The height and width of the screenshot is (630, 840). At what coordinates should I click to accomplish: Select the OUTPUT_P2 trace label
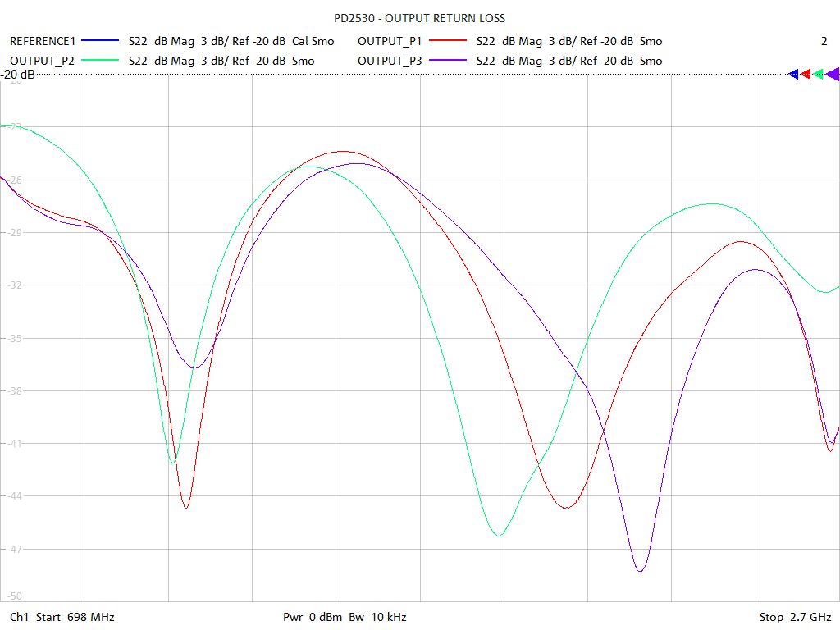43,61
